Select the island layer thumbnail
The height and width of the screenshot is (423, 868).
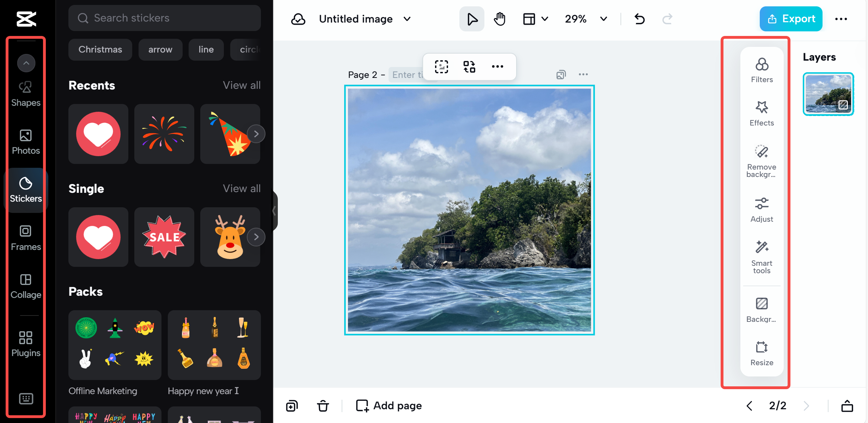828,94
